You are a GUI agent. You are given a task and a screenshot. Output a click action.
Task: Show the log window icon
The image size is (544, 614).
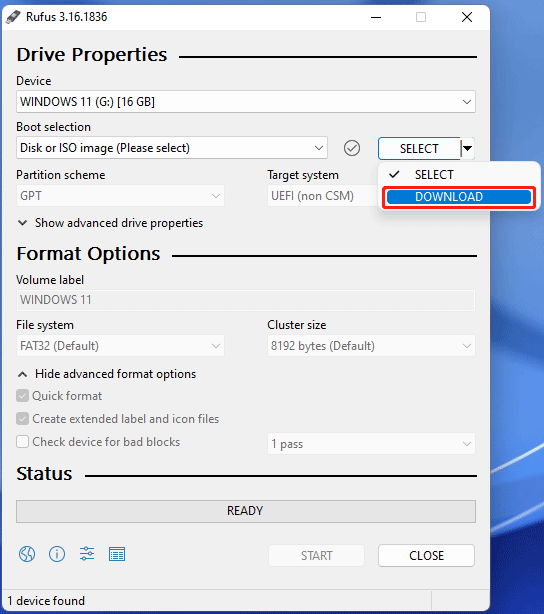[x=117, y=554]
